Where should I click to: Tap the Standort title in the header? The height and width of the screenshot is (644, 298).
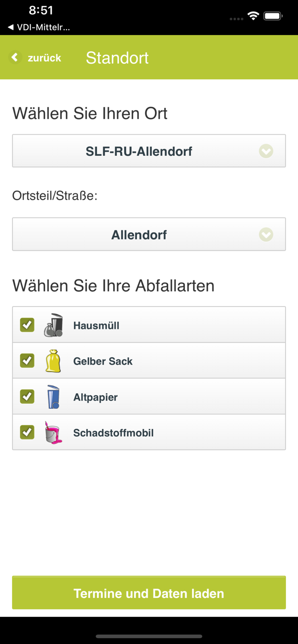(x=117, y=57)
